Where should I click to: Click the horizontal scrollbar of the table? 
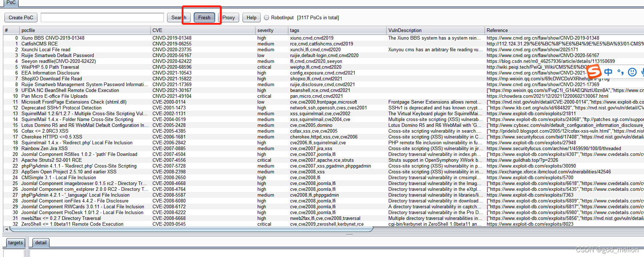[x=191, y=229]
